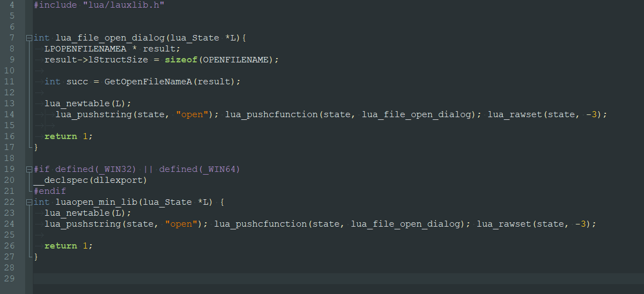Click the "open" string on line 14
Viewport: 644px width, 294px height.
click(192, 114)
